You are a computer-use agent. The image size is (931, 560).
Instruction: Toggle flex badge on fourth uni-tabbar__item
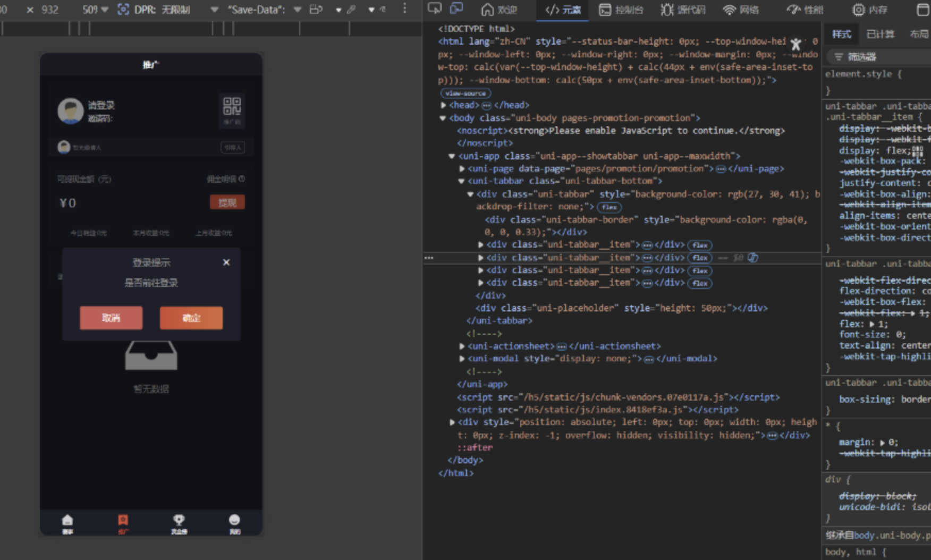[x=700, y=283]
